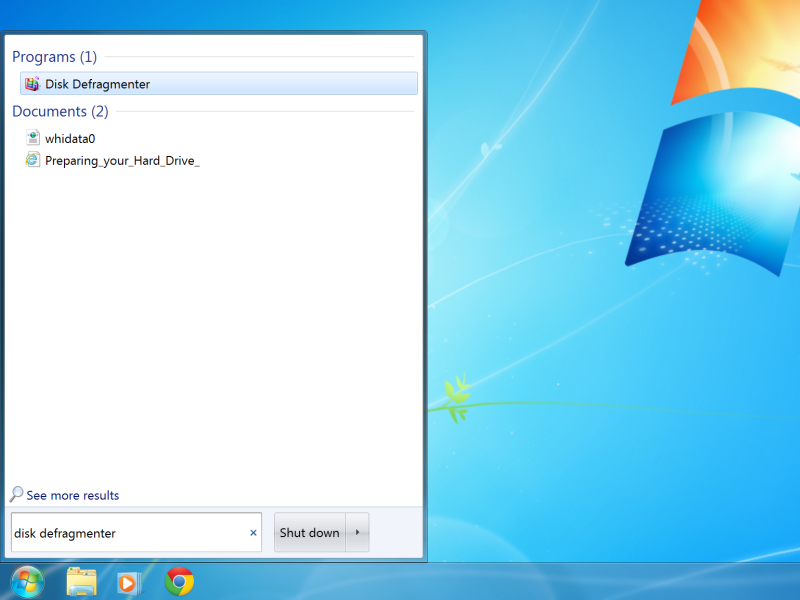This screenshot has height=600, width=800.
Task: Click the Disk Defragmenter program icon
Action: point(30,83)
